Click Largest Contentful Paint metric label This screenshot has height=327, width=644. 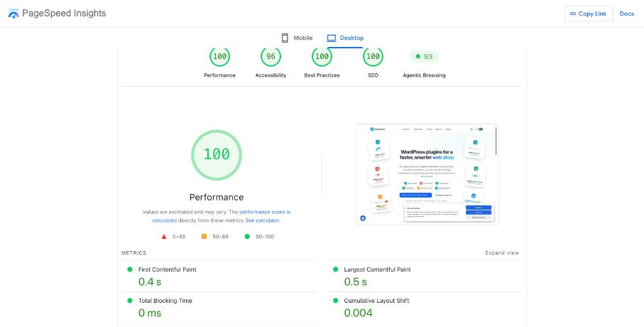point(378,269)
